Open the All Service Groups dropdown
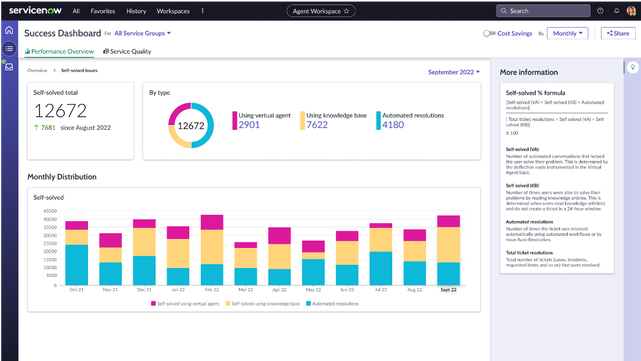Screen dimensions: 641x361 pyautogui.click(x=142, y=33)
